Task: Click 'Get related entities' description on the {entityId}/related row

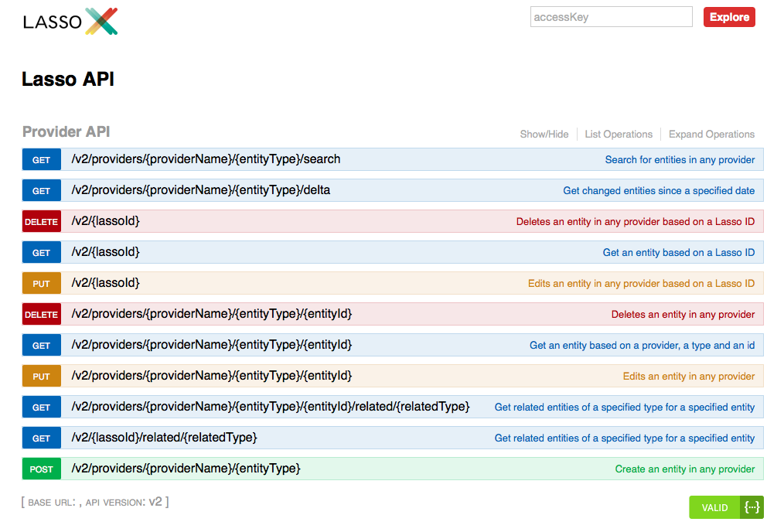Action: pyautogui.click(x=625, y=408)
